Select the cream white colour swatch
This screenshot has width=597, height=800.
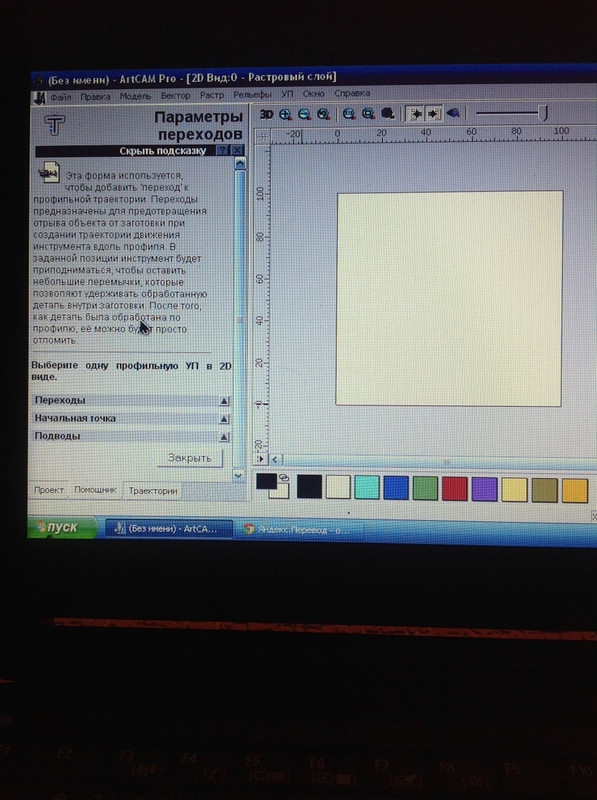pos(338,487)
